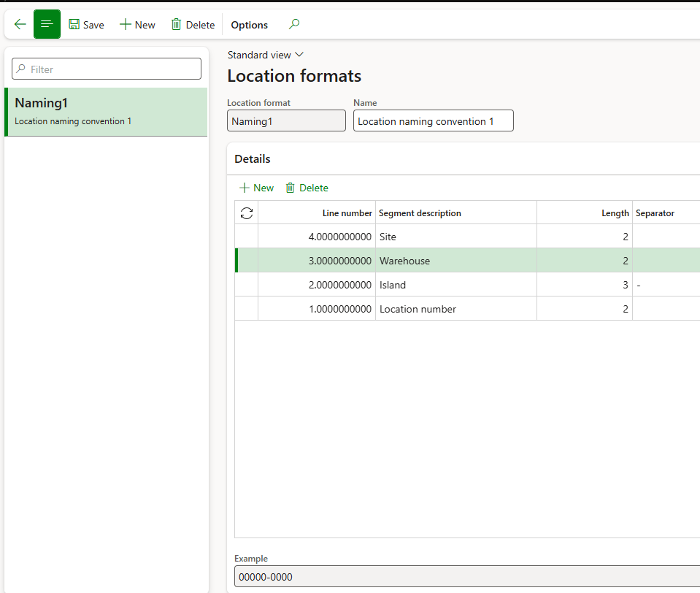Screen dimensions: 700x593
Task: Add new line in Details section
Action: click(x=256, y=188)
